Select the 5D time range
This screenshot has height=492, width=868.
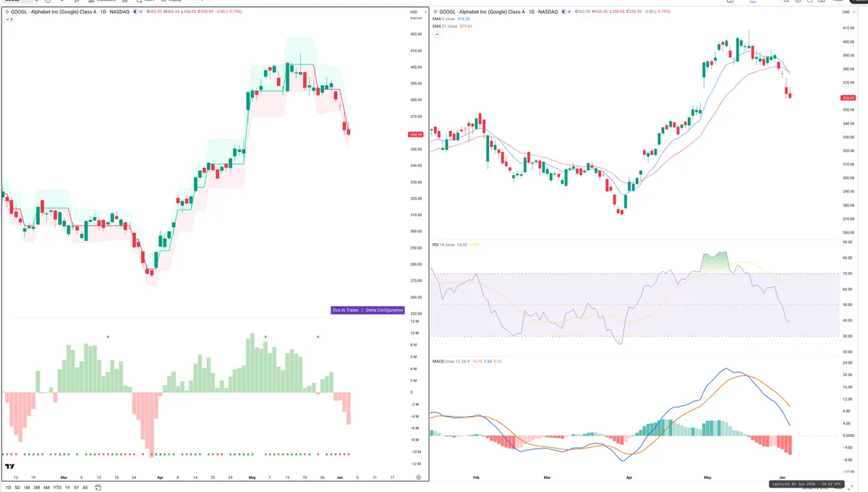pyautogui.click(x=17, y=488)
